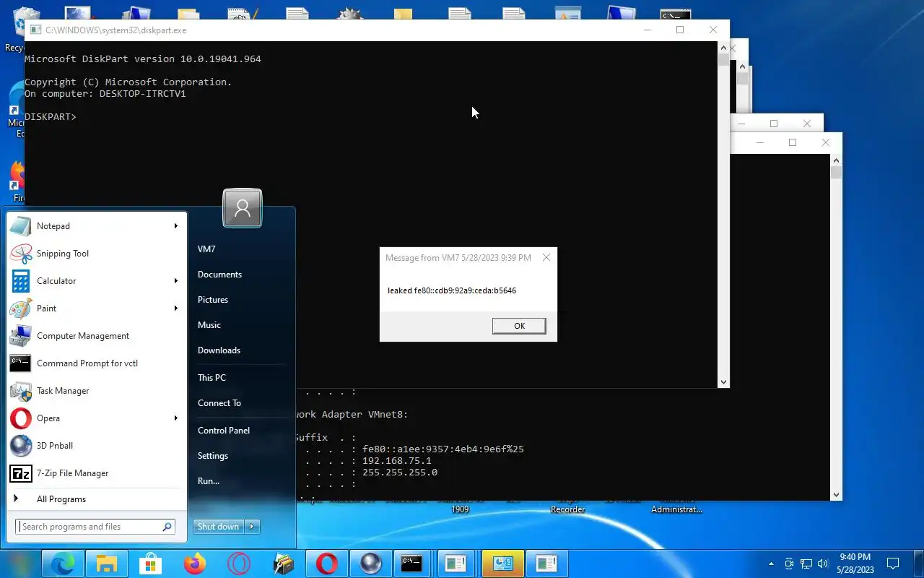This screenshot has height=578, width=924.
Task: Click OK in the VM7 message dialog
Action: tap(519, 326)
